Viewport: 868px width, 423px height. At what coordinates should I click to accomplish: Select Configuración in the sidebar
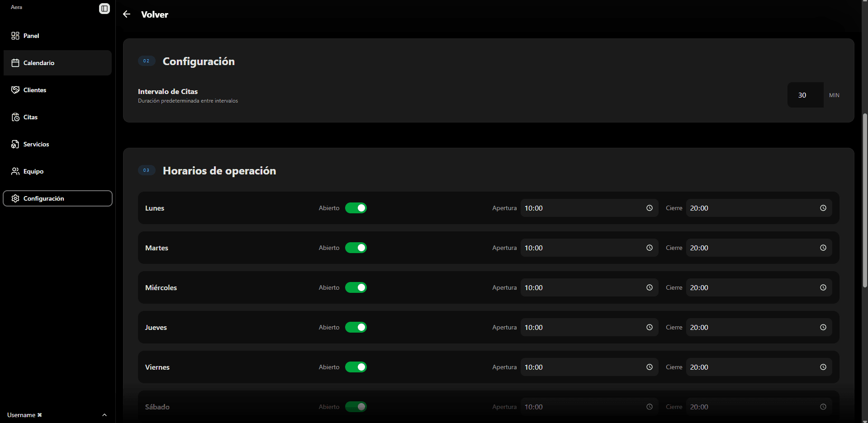[57, 198]
